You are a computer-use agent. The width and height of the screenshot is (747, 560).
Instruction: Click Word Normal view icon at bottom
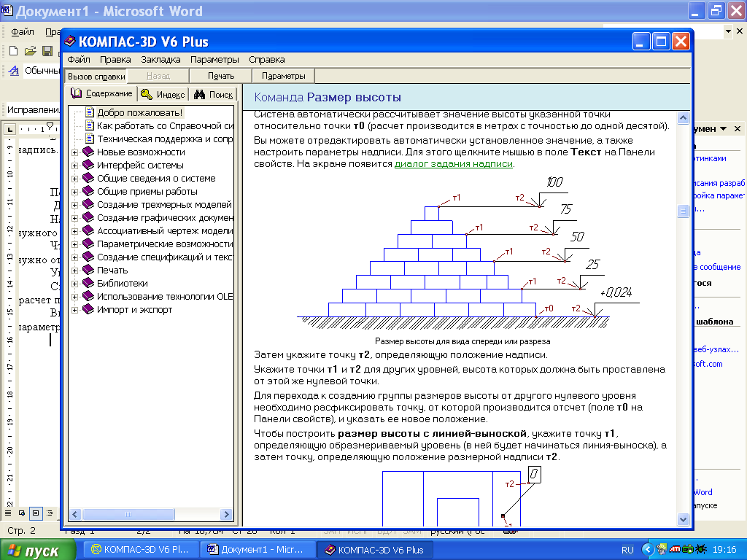click(x=7, y=513)
